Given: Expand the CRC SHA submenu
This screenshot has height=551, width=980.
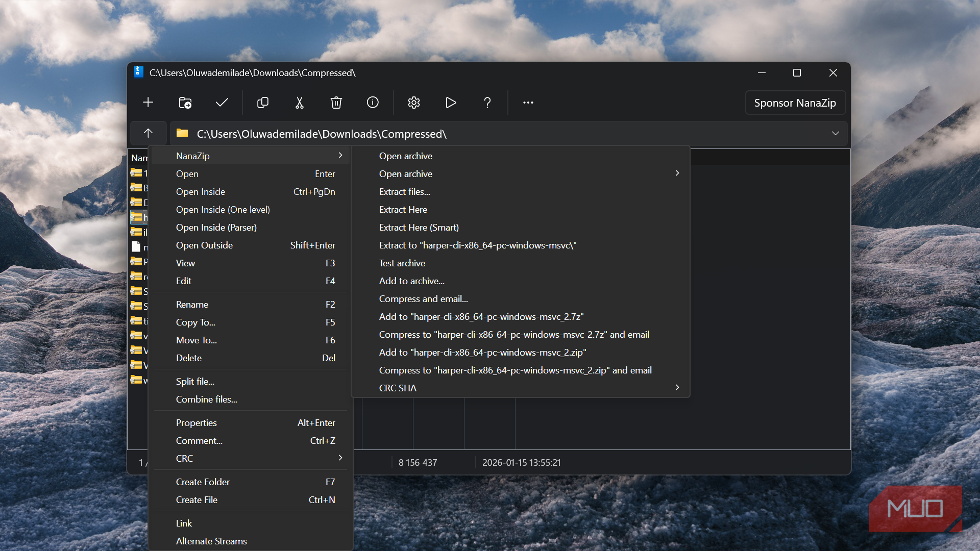Looking at the screenshot, I should click(521, 388).
